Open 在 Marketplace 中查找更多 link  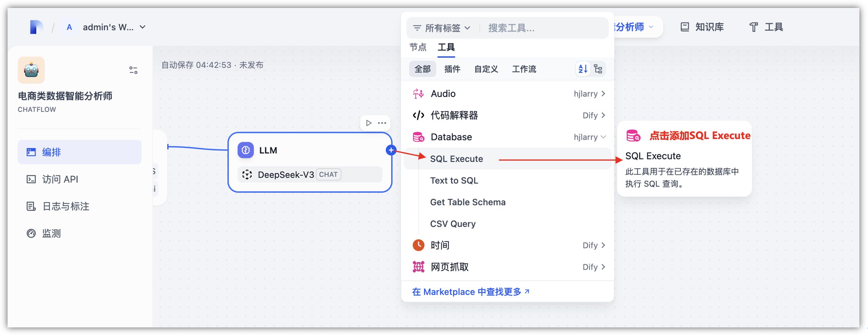click(471, 292)
